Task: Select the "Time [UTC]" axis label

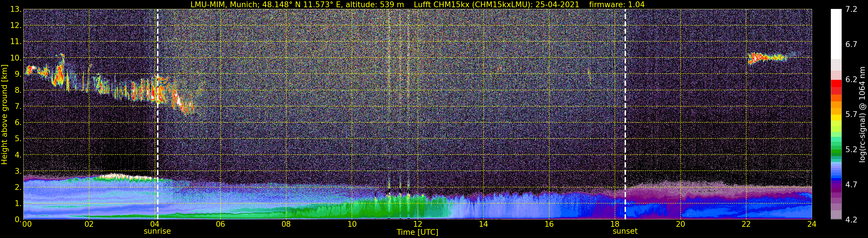Action: tap(417, 232)
